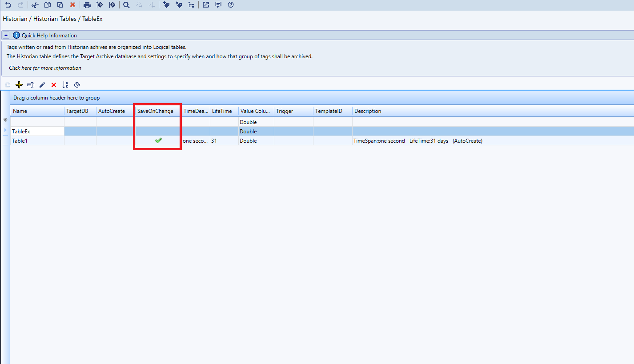Screen dimensions: 634x364
Task: Toggle AutoCreate cell for Table1 row
Action: tap(115, 141)
